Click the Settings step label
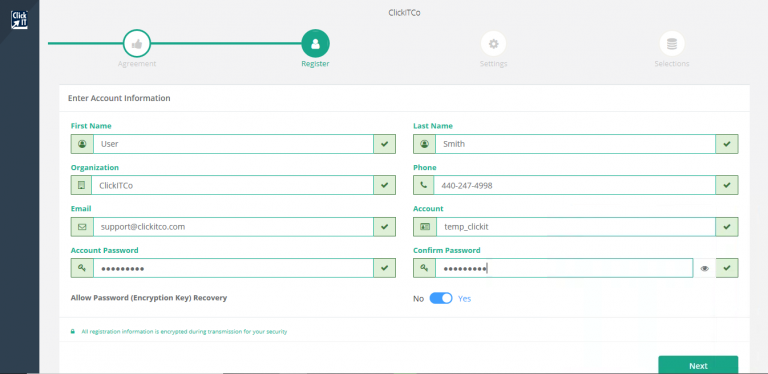 494,64
